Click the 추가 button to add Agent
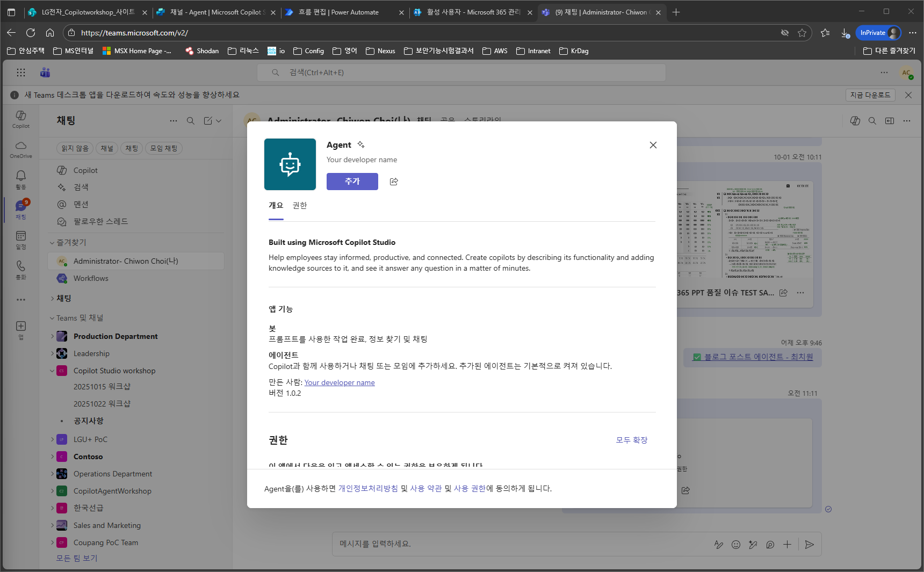The image size is (924, 572). [352, 182]
